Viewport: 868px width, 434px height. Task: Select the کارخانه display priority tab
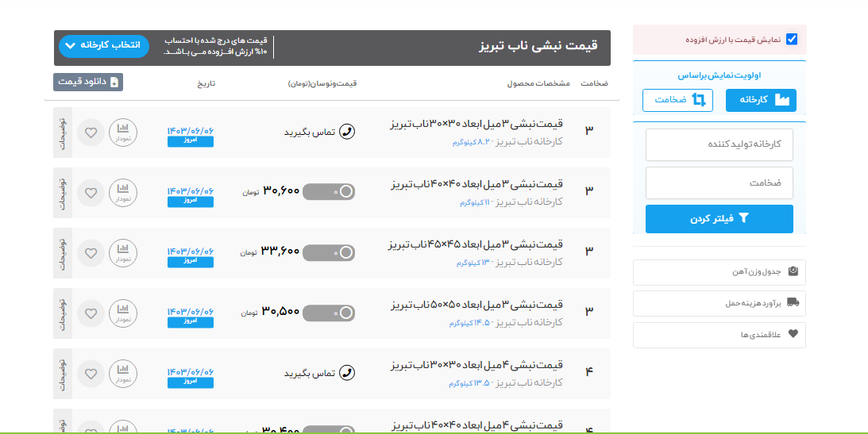tap(761, 101)
